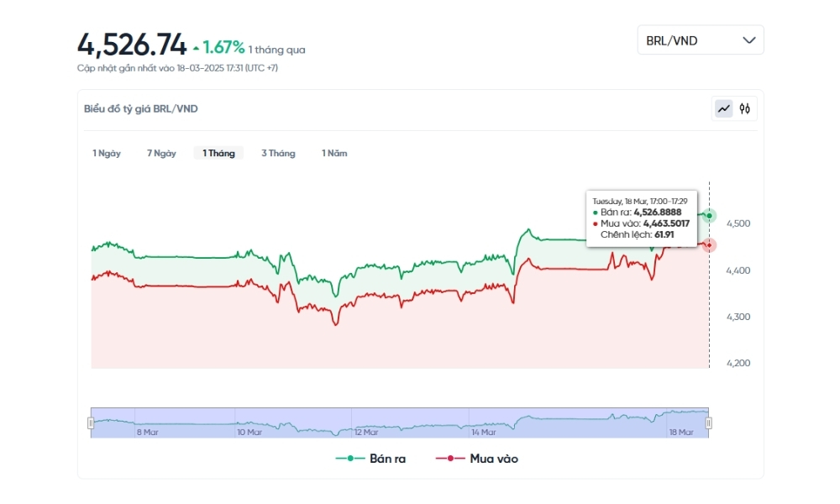This screenshot has height=504, width=840.
Task: Click right handle of range navigator
Action: point(708,423)
